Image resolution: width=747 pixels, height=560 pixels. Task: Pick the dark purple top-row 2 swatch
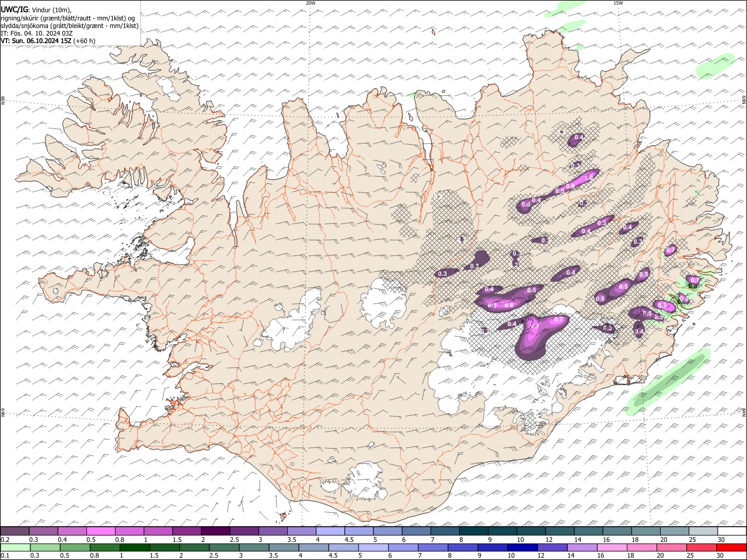(215, 531)
